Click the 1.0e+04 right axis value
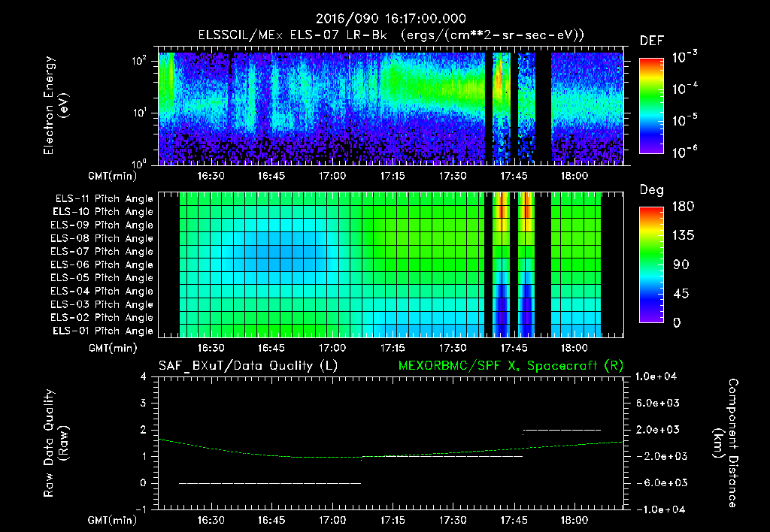Viewport: 770px width, 532px height. coord(656,377)
